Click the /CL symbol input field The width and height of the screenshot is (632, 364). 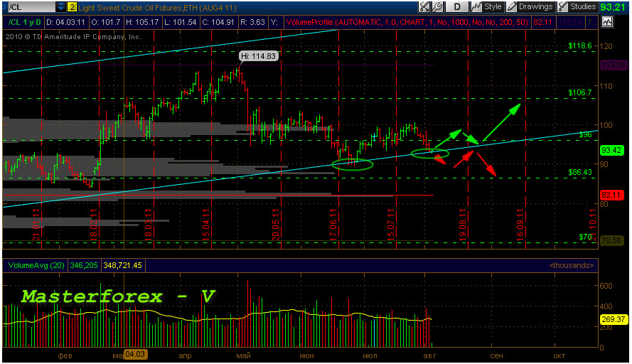(x=31, y=7)
